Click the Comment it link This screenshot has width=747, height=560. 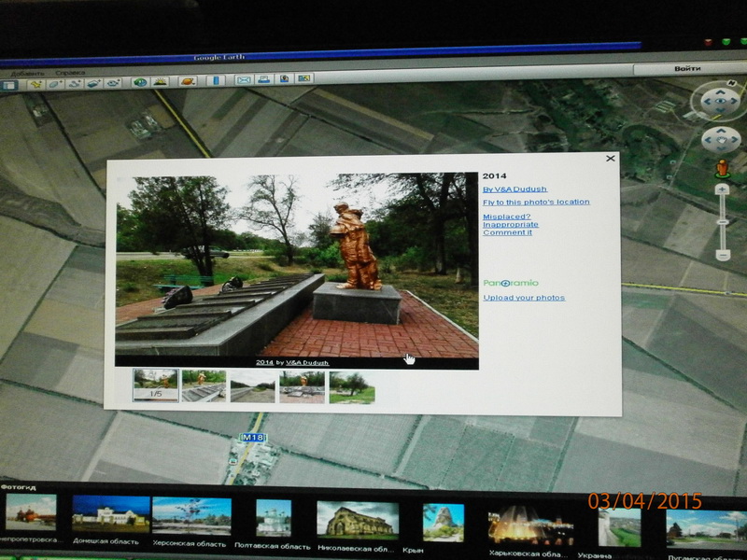tap(507, 232)
